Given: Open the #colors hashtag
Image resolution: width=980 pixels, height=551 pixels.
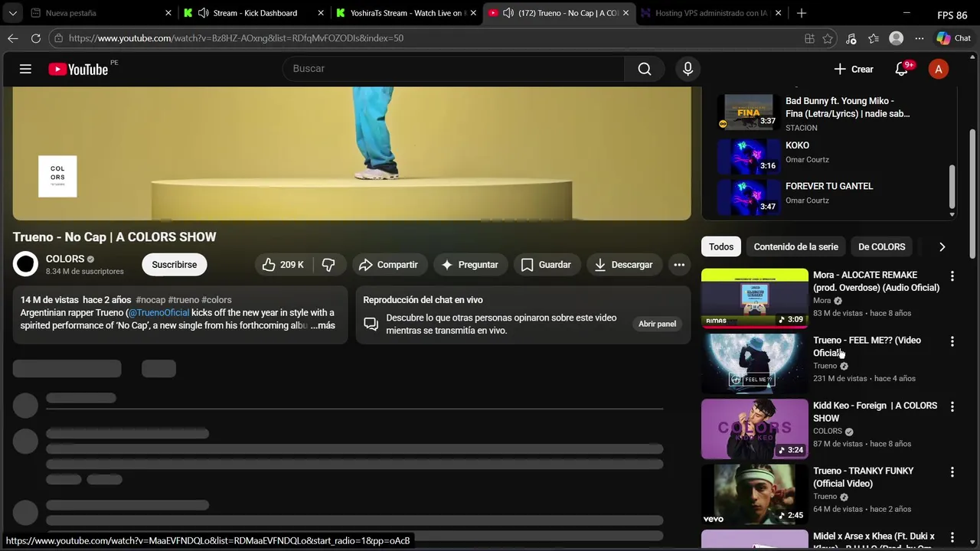Looking at the screenshot, I should (x=217, y=300).
